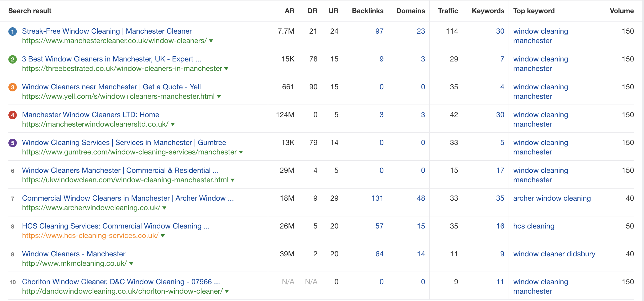
Task: Open 57 backlinks for HCS Cleaning
Action: tap(379, 226)
